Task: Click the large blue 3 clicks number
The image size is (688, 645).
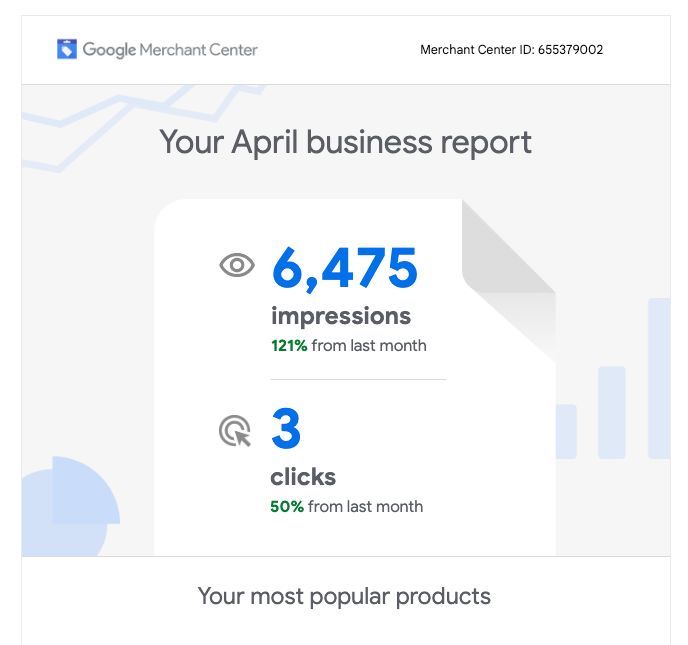Action: (286, 429)
